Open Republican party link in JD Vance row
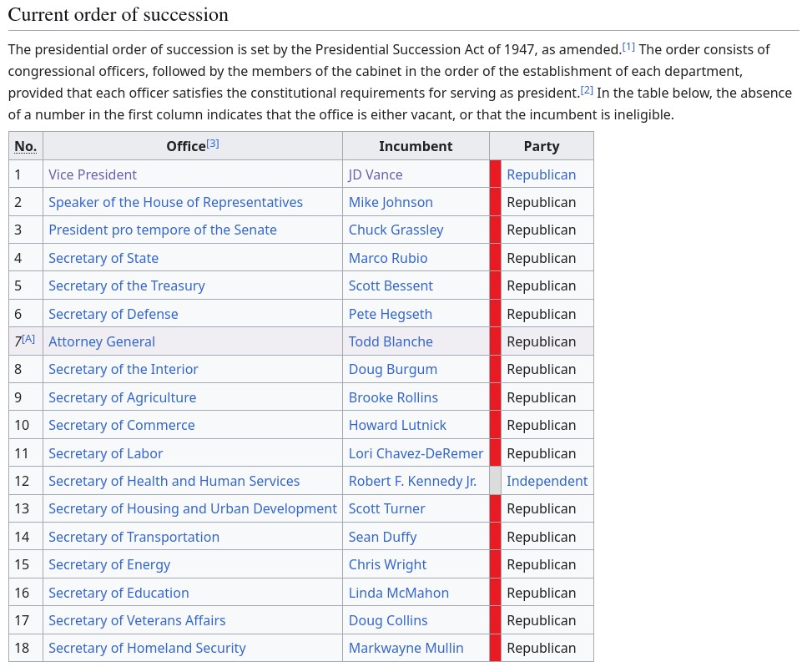 click(x=542, y=174)
